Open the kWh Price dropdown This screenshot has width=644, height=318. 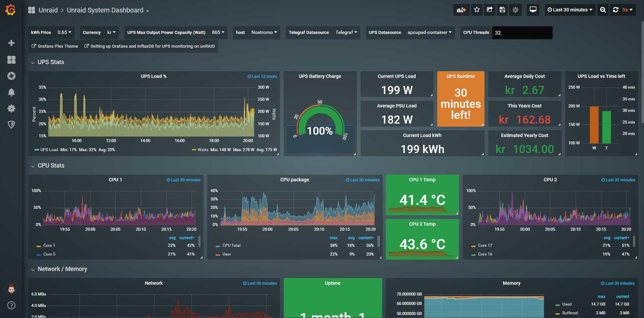click(x=64, y=33)
